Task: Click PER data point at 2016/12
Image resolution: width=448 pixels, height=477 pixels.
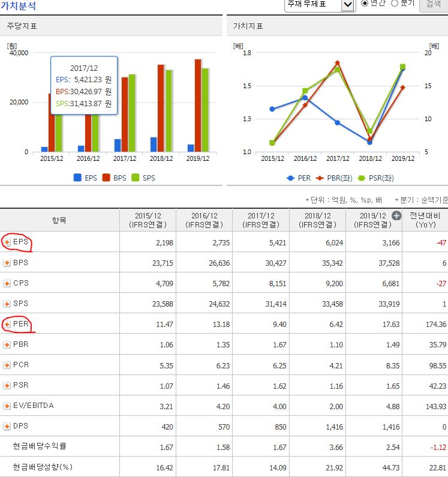Action: point(305,98)
